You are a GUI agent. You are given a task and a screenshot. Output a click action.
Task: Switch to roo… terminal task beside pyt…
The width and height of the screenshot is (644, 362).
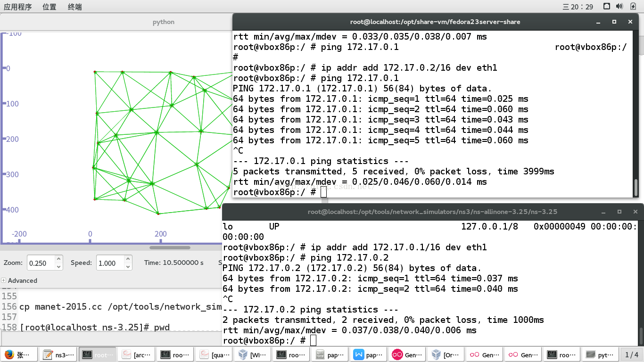click(562, 355)
